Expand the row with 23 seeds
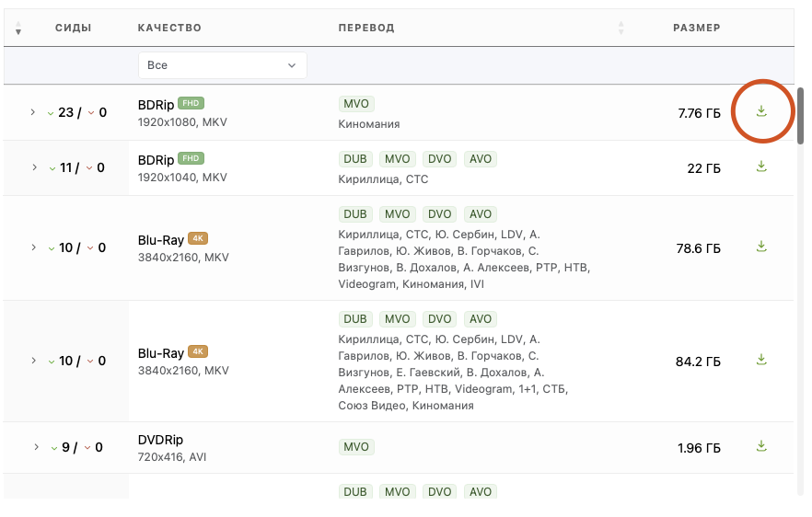This screenshot has height=517, width=812. point(32,112)
